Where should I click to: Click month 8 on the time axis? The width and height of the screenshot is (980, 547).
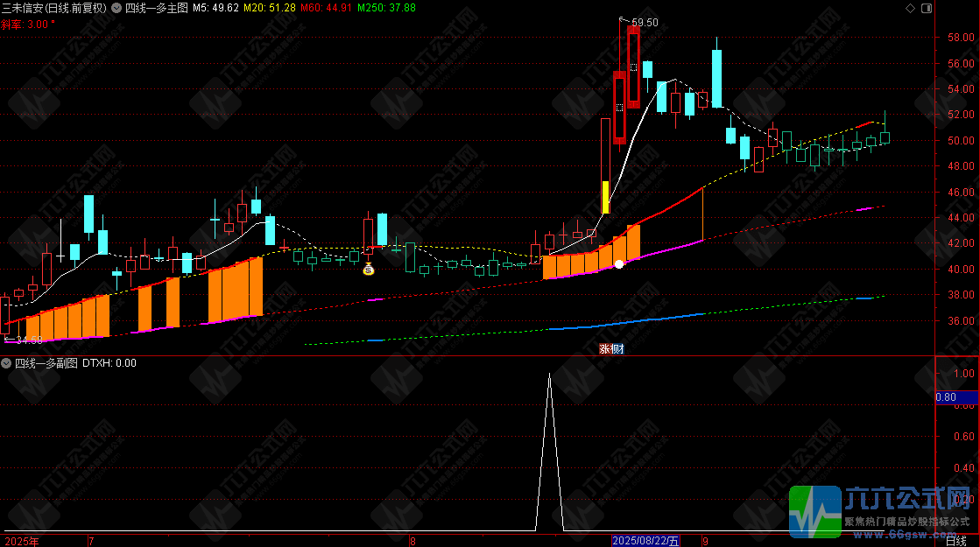click(x=412, y=541)
